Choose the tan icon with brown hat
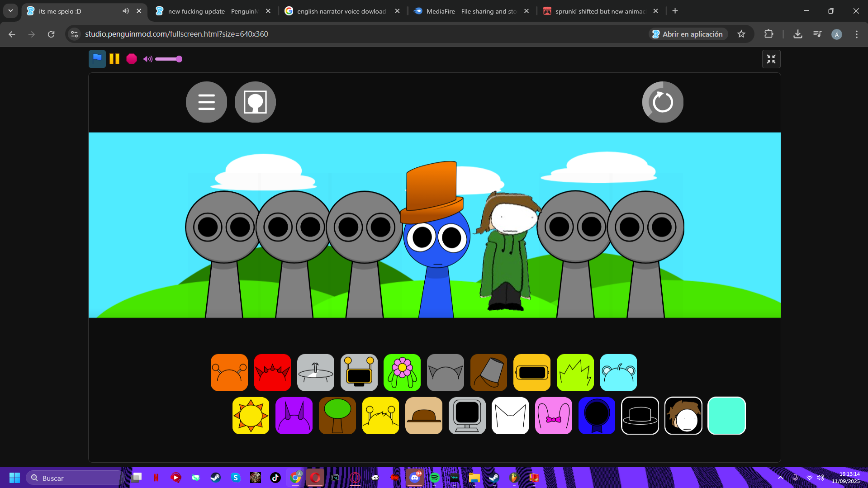Screen dimensions: 868x488 (424, 416)
